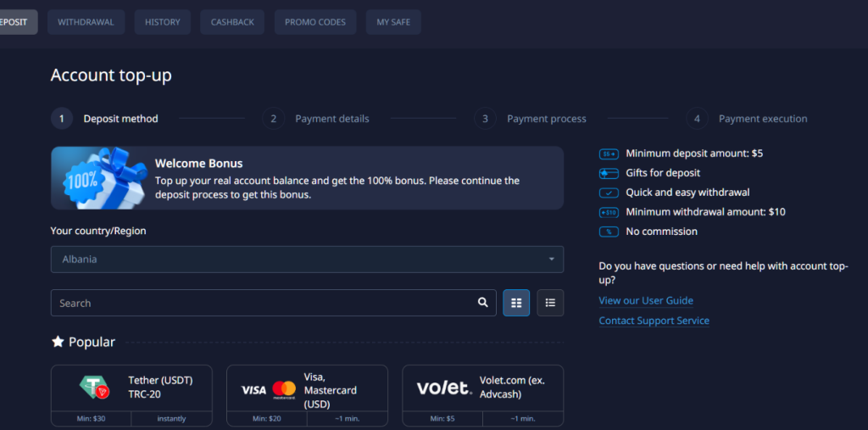Viewport: 868px width, 430px height.
Task: Click the Visa logo
Action: (x=253, y=390)
